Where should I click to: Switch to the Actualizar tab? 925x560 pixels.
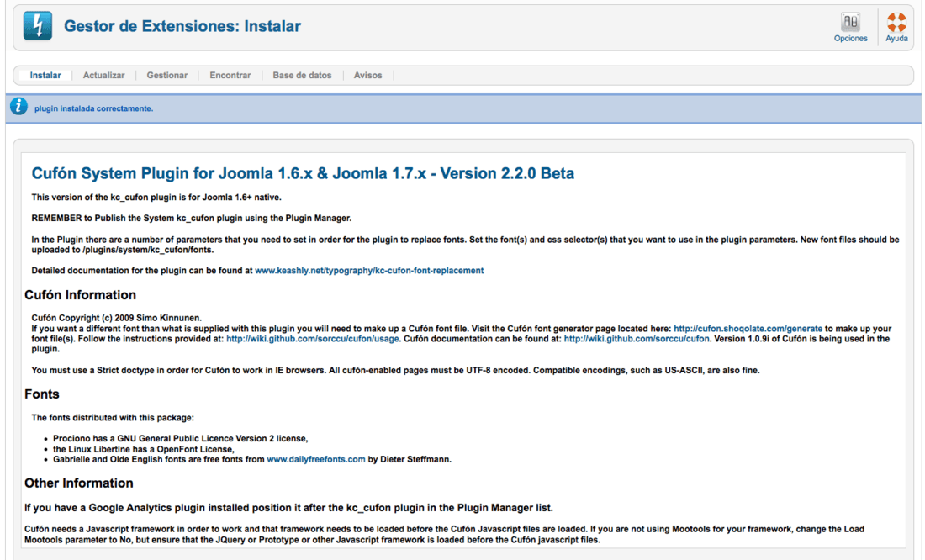(103, 76)
